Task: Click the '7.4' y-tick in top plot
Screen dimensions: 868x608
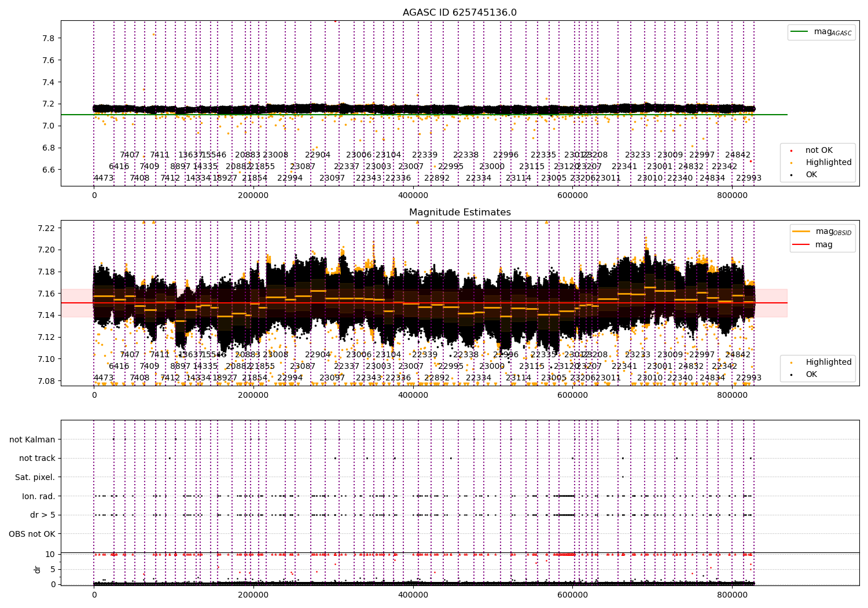Action: point(49,82)
